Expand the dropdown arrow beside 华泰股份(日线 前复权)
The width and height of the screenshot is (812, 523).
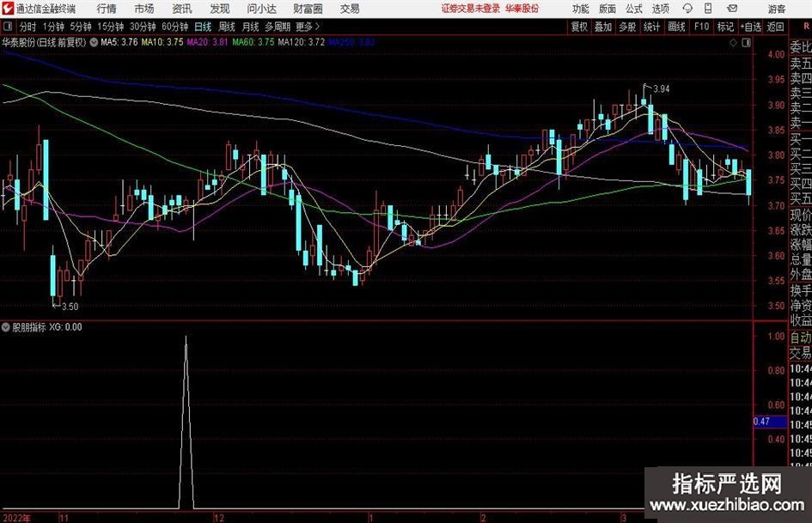click(x=94, y=43)
